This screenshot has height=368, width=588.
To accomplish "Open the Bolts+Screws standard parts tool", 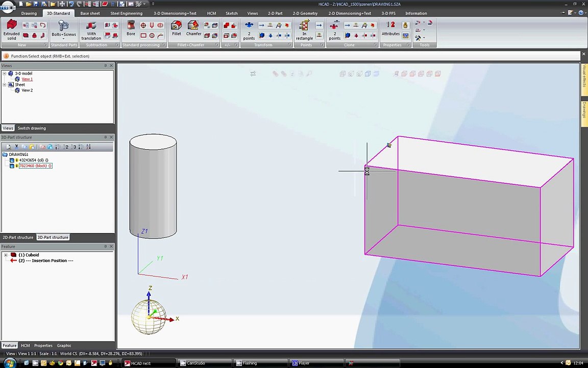I will pyautogui.click(x=64, y=30).
